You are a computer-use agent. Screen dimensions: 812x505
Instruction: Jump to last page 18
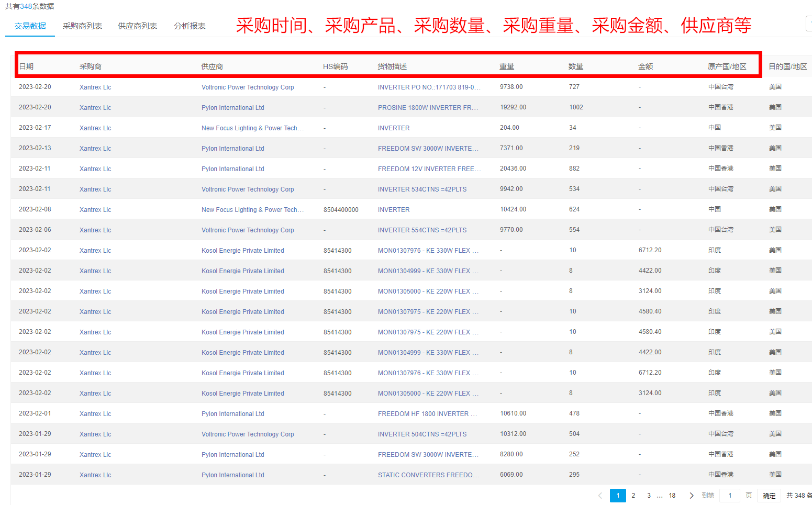pyautogui.click(x=672, y=496)
